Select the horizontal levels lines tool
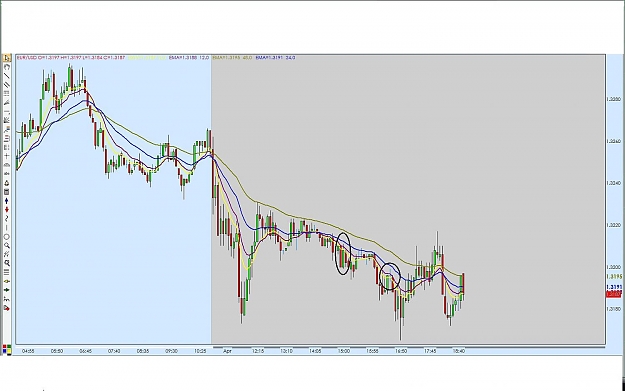The height and width of the screenshot is (391, 625). point(7,93)
